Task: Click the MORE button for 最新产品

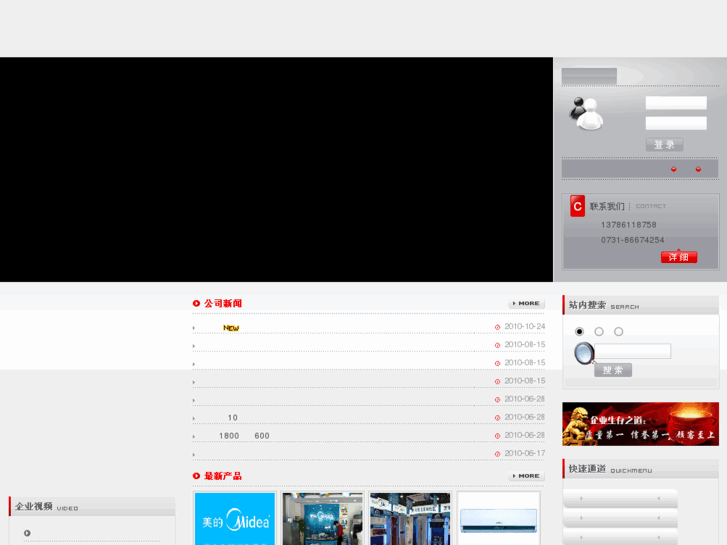Action: click(526, 476)
